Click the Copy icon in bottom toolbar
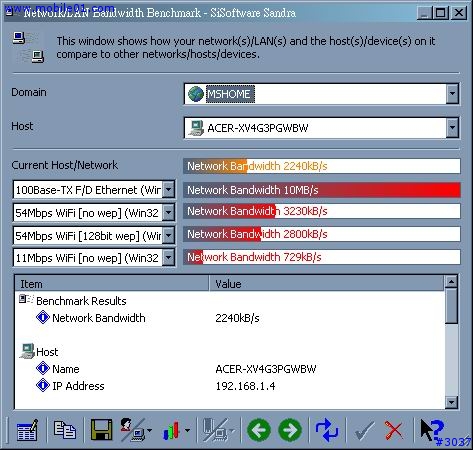The height and width of the screenshot is (450, 473). pyautogui.click(x=65, y=430)
